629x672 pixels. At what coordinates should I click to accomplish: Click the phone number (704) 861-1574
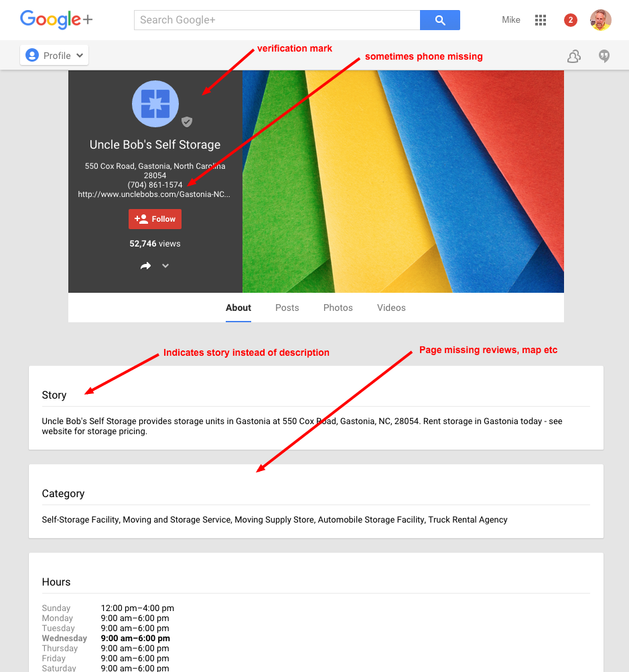[x=155, y=185]
